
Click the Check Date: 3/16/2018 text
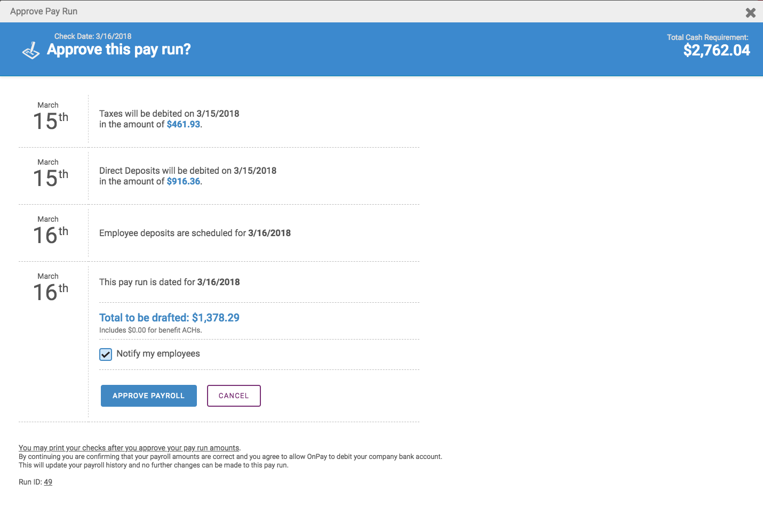click(x=93, y=36)
